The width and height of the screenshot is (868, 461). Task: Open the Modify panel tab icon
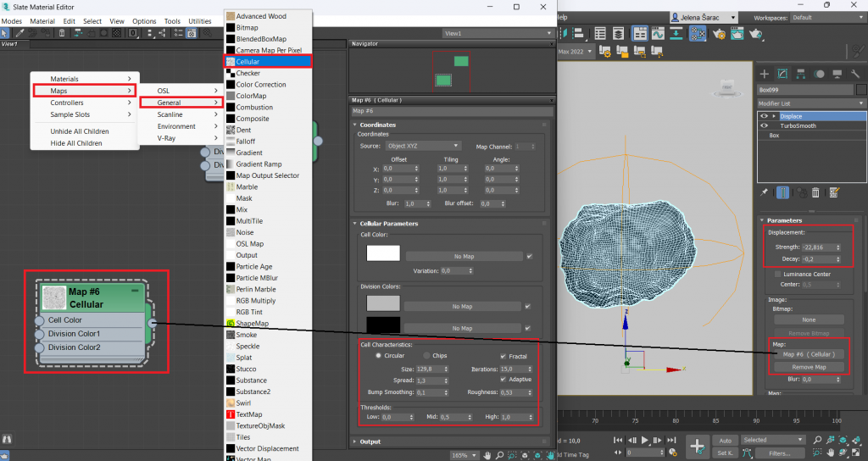point(782,74)
